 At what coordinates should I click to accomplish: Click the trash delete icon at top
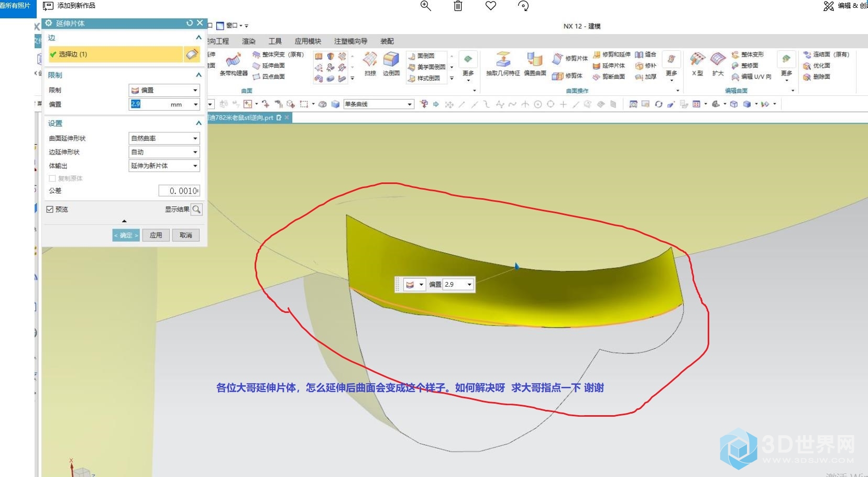pos(458,6)
